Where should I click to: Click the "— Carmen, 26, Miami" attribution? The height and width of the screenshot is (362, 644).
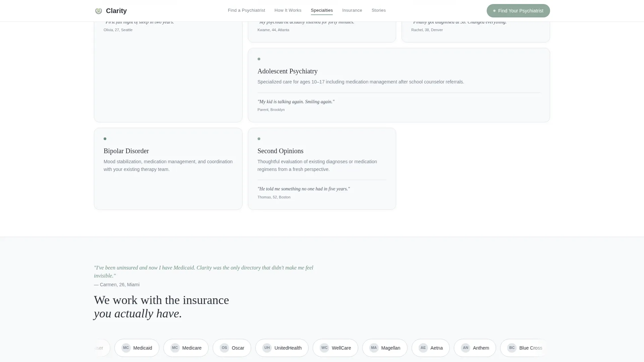pyautogui.click(x=117, y=285)
